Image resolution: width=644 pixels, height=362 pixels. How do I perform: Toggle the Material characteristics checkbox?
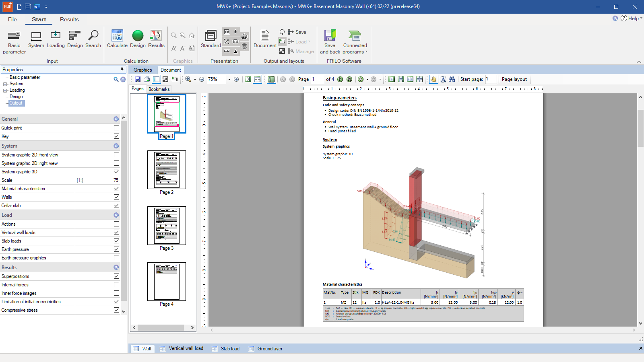click(x=116, y=189)
